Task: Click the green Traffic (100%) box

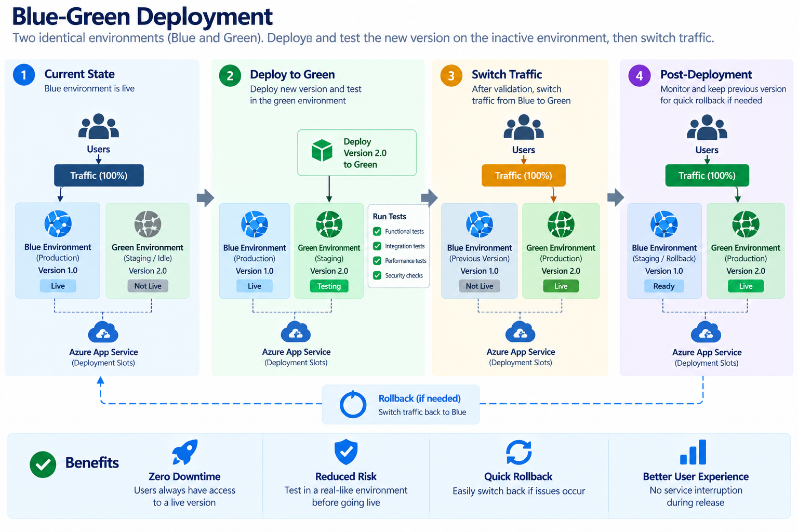Action: click(707, 176)
